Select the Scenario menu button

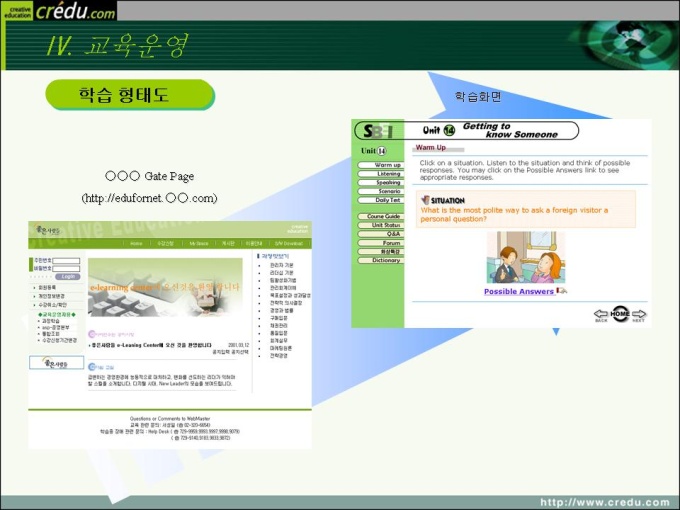[x=381, y=191]
